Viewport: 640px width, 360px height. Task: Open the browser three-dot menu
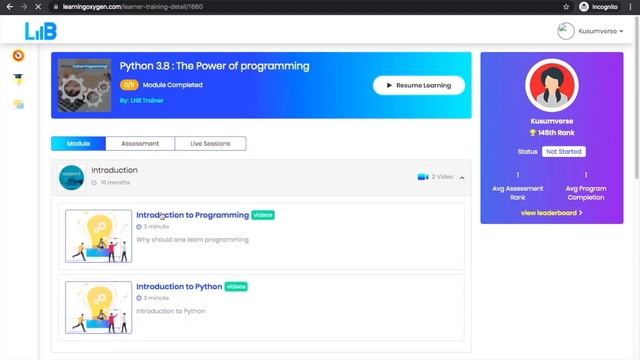[x=631, y=7]
